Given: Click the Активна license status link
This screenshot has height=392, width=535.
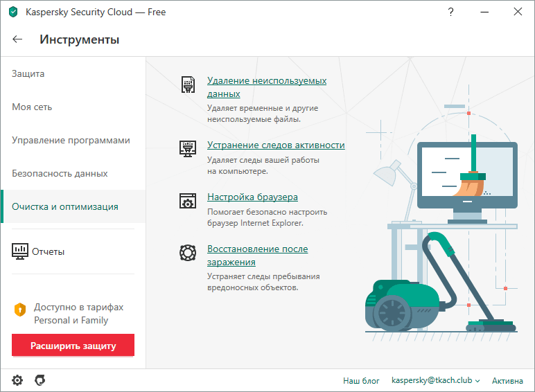Looking at the screenshot, I should tap(507, 381).
